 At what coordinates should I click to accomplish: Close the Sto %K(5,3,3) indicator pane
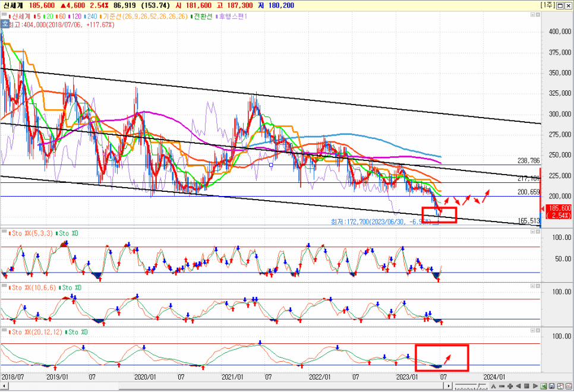(x=538, y=232)
